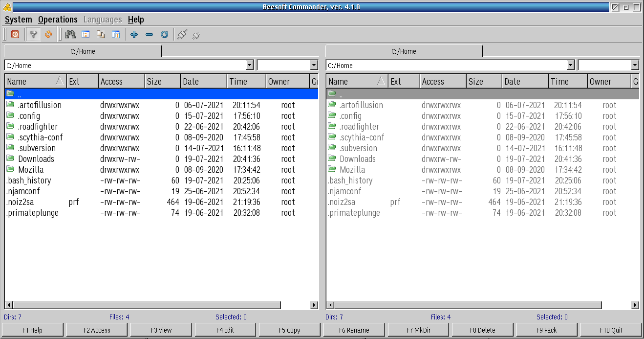Screen dimensions: 644x339
Task: Click right panel horizontal scrollbar left arrow
Action: 330,305
